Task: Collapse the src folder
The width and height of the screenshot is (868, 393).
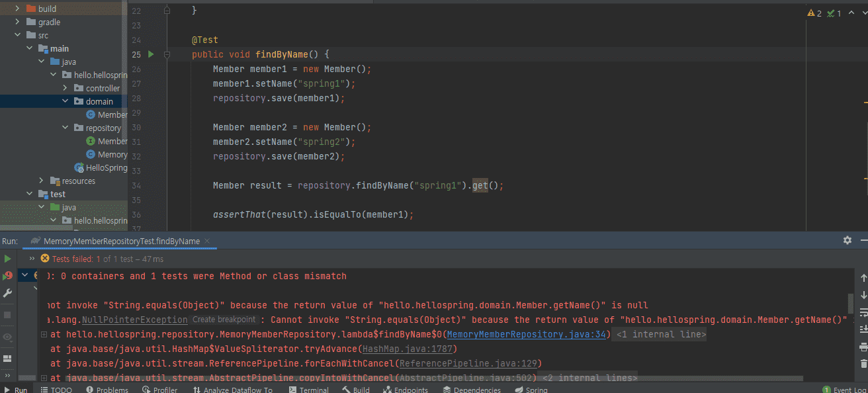Action: [17, 35]
